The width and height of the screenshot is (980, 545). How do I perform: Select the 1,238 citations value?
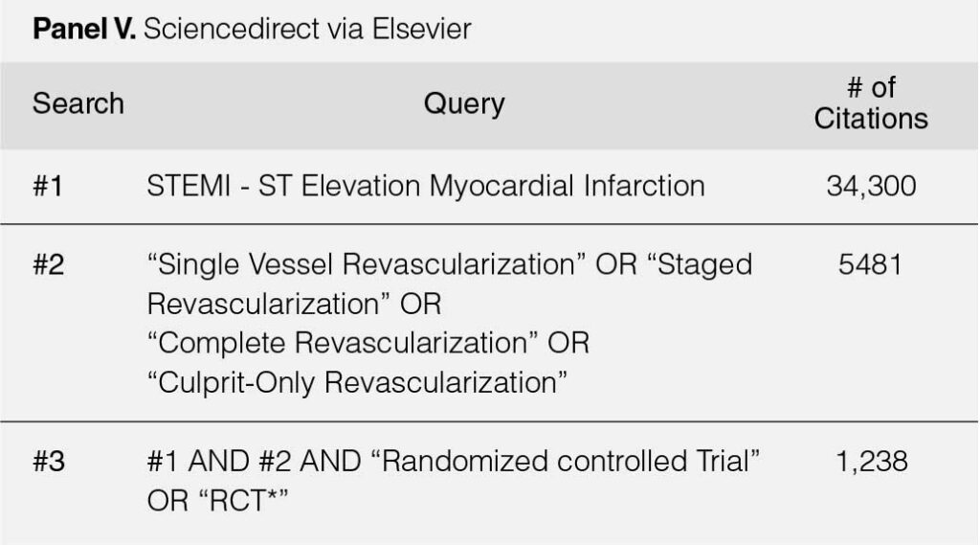coord(871,462)
